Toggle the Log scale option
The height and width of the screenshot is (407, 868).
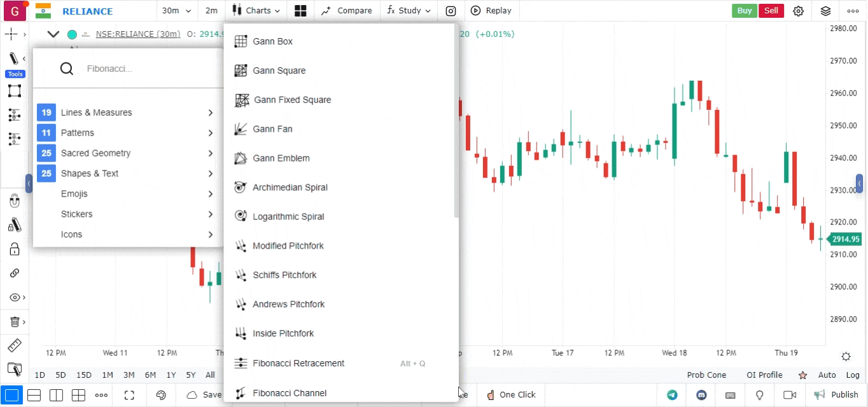[x=853, y=375]
